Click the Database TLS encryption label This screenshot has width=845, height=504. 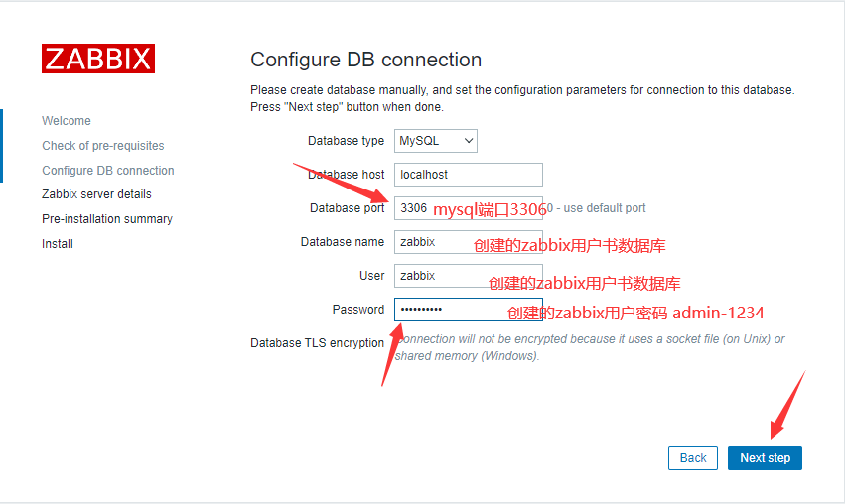(317, 343)
